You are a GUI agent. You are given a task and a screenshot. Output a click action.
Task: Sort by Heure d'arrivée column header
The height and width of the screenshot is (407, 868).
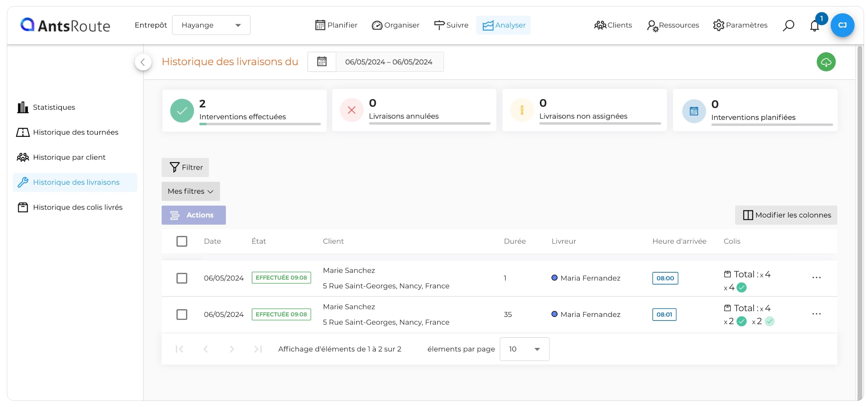point(679,241)
